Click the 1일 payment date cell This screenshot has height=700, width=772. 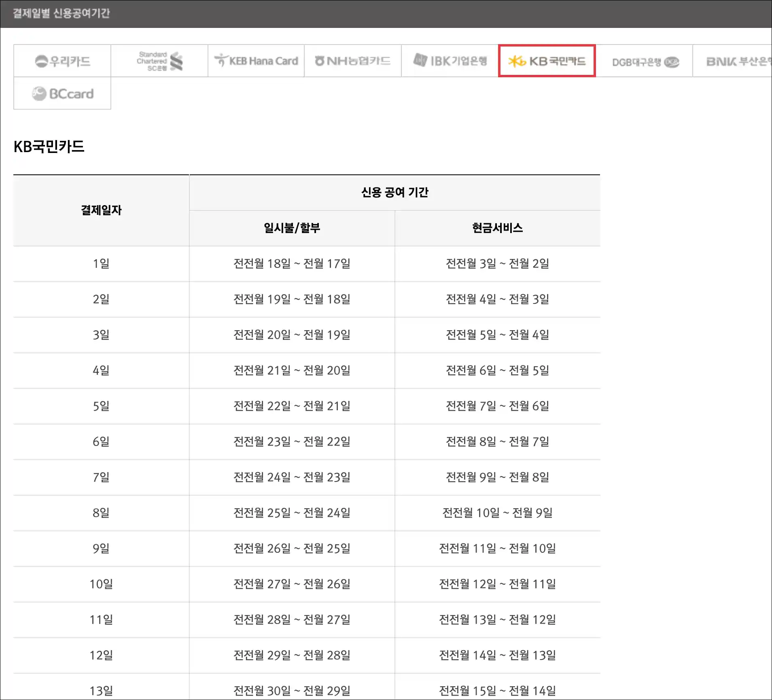point(101,264)
